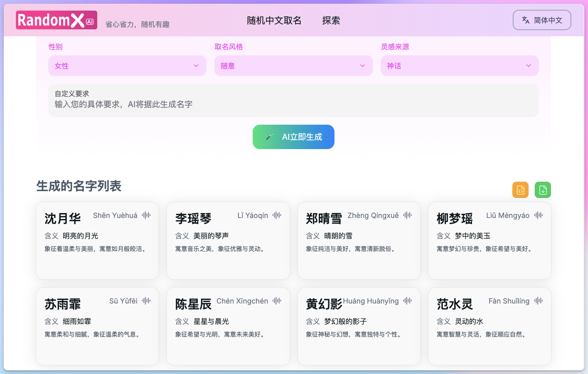Play pronunciation audio for 范水灵
This screenshot has height=374, width=588.
(538, 301)
